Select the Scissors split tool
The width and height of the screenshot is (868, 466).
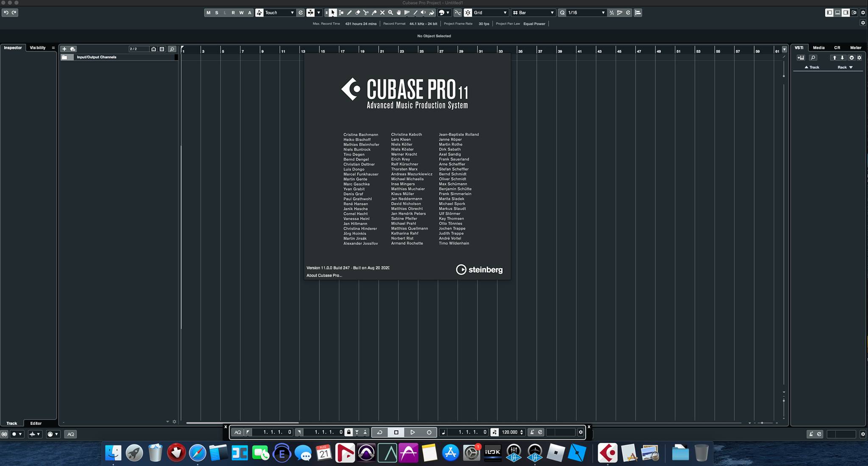366,13
